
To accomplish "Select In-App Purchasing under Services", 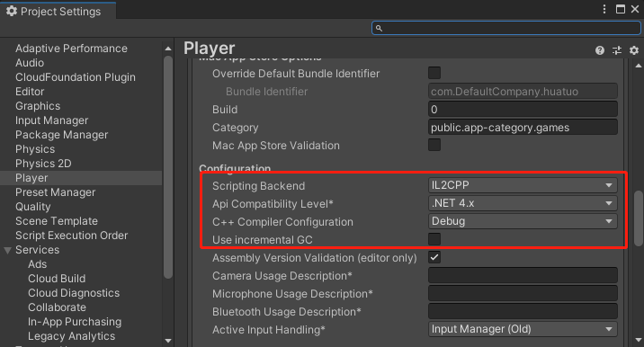I will (x=75, y=322).
